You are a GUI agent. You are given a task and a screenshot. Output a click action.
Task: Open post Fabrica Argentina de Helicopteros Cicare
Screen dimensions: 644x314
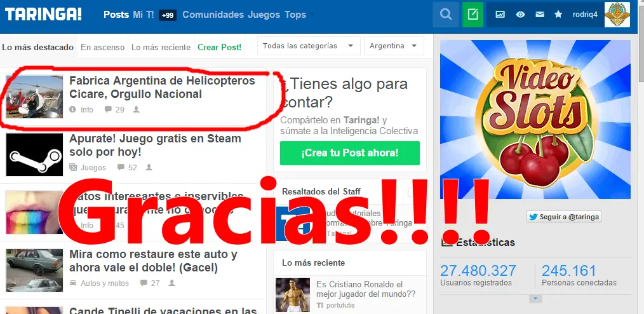pyautogui.click(x=162, y=87)
